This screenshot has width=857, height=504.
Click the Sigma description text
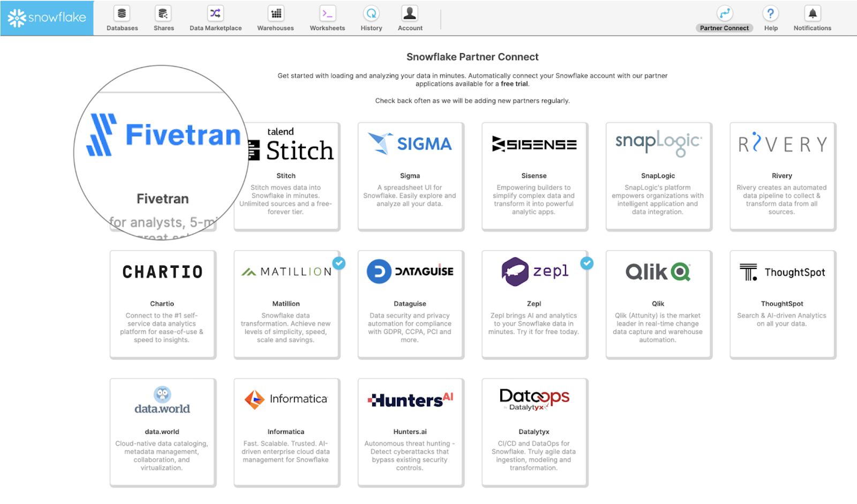(410, 195)
